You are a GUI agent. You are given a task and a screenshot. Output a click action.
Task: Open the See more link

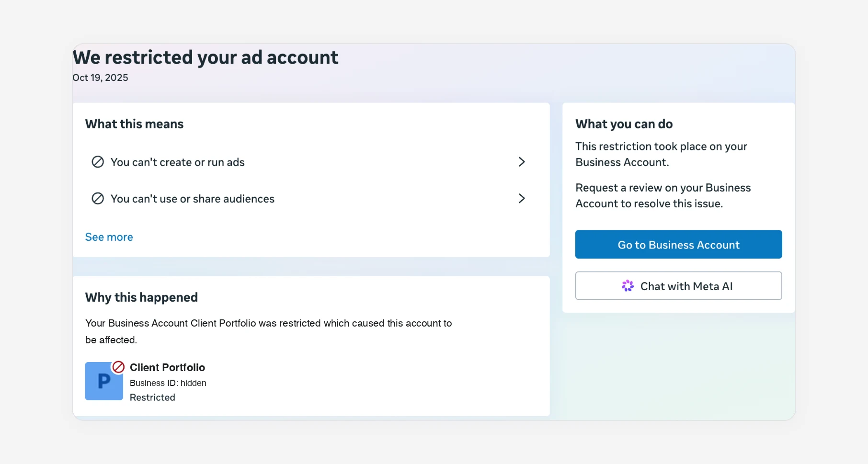click(109, 237)
